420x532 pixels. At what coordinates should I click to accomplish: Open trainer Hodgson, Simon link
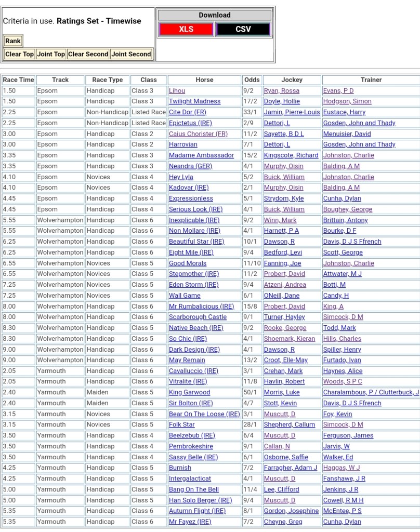point(347,102)
